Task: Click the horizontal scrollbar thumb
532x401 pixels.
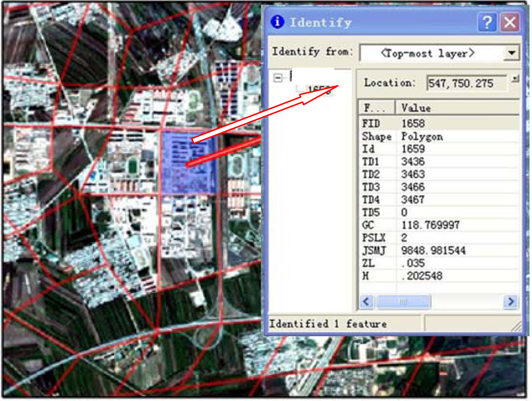Action: pos(403,301)
